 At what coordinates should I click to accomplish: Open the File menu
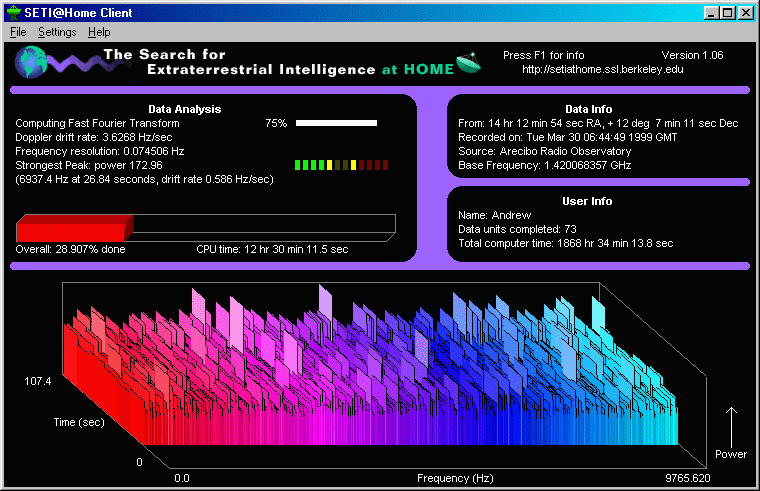pos(18,32)
